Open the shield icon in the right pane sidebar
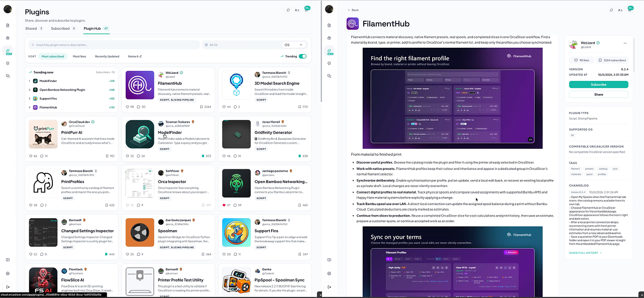The height and width of the screenshot is (298, 644). point(330,63)
